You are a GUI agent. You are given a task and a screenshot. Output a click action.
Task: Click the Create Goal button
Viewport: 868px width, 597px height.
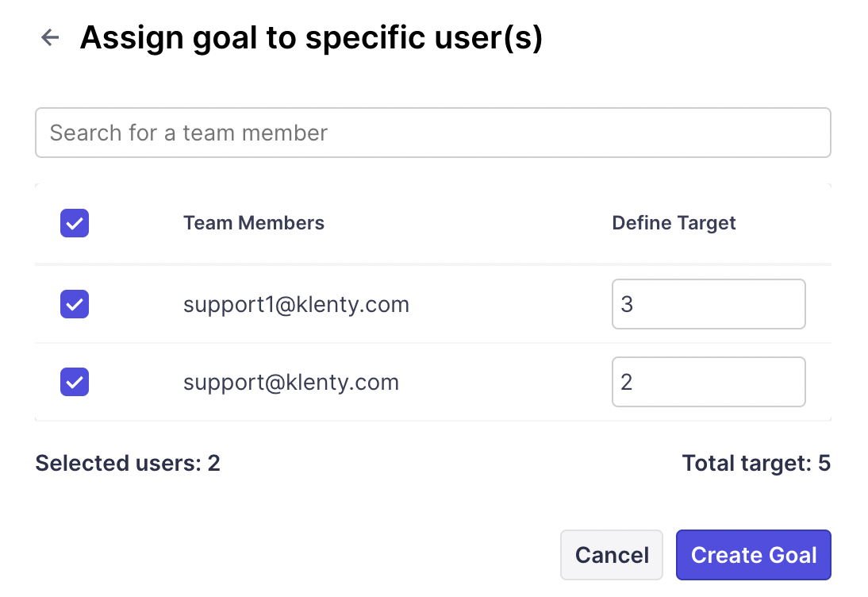[753, 555]
